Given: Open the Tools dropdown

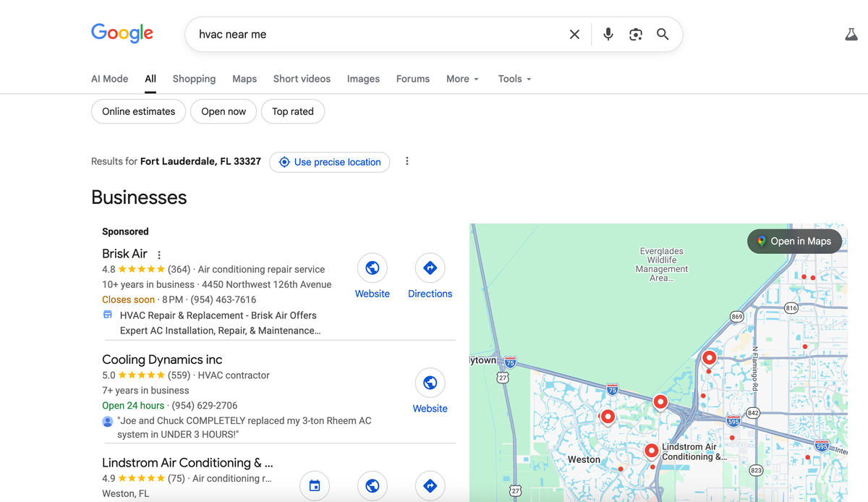Looking at the screenshot, I should 514,79.
